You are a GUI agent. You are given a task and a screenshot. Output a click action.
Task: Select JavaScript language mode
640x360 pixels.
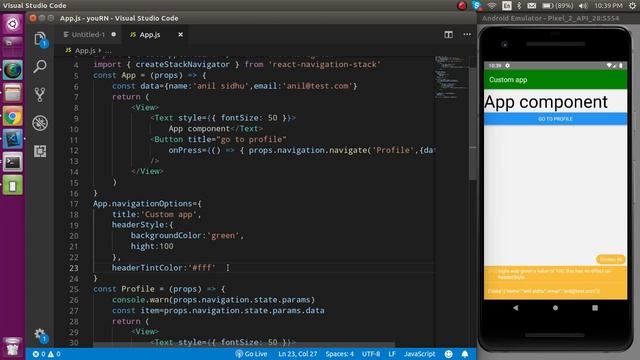[x=420, y=354]
